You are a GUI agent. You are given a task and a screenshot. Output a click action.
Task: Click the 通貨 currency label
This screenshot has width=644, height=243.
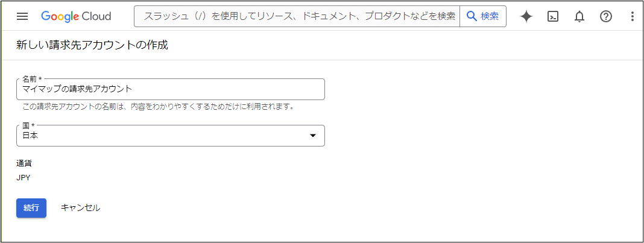coord(24,163)
